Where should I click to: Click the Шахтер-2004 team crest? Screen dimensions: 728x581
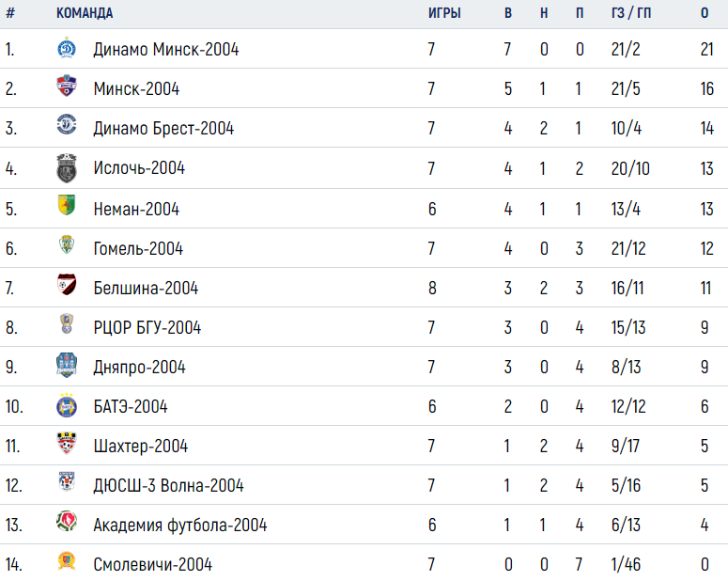click(67, 443)
